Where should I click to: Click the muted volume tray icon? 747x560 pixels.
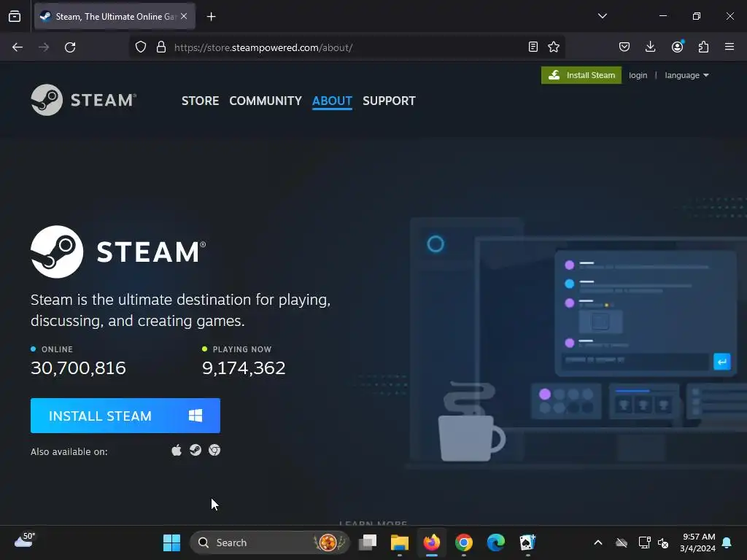click(662, 542)
